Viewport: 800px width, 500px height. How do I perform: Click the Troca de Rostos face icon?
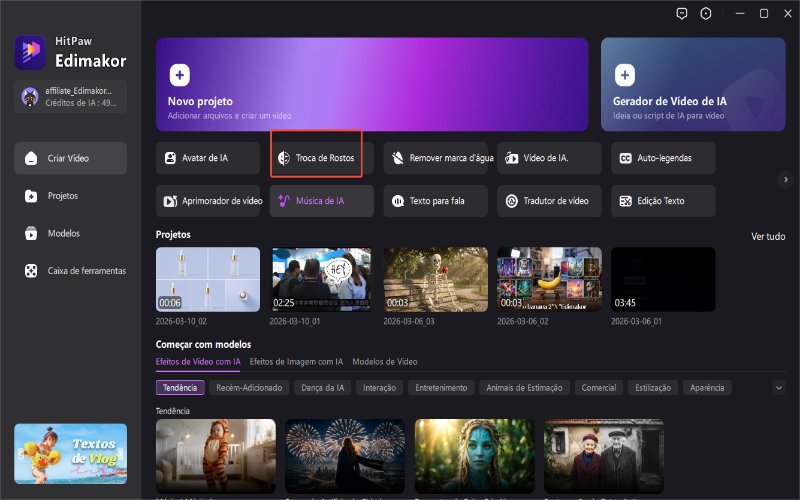point(284,158)
